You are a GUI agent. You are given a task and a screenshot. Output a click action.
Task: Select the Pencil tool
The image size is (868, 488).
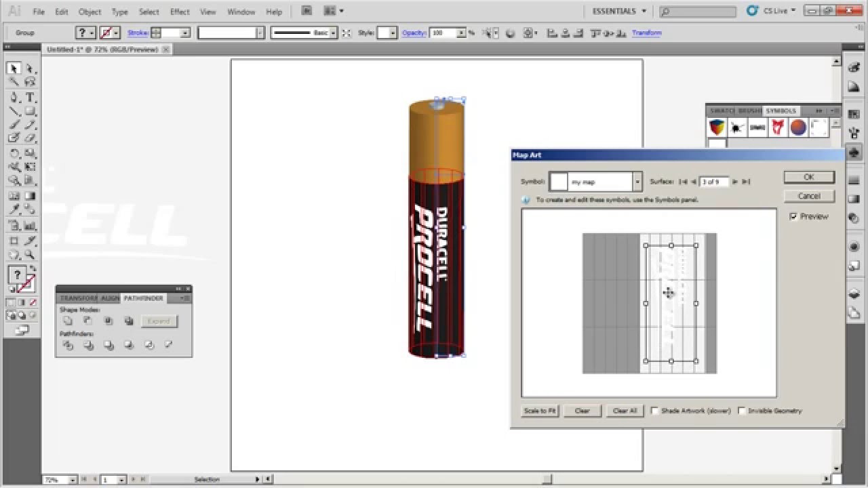(x=31, y=125)
